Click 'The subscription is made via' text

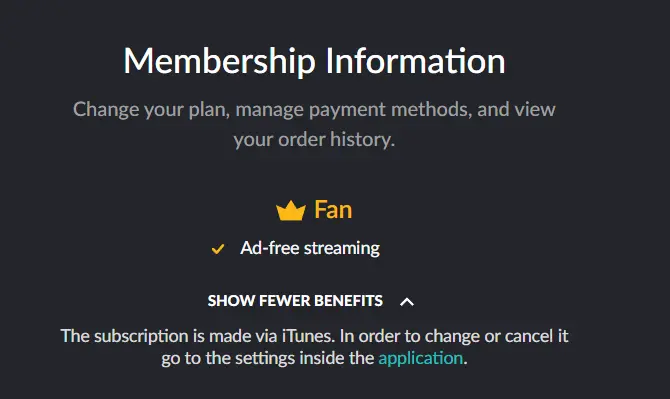point(169,336)
